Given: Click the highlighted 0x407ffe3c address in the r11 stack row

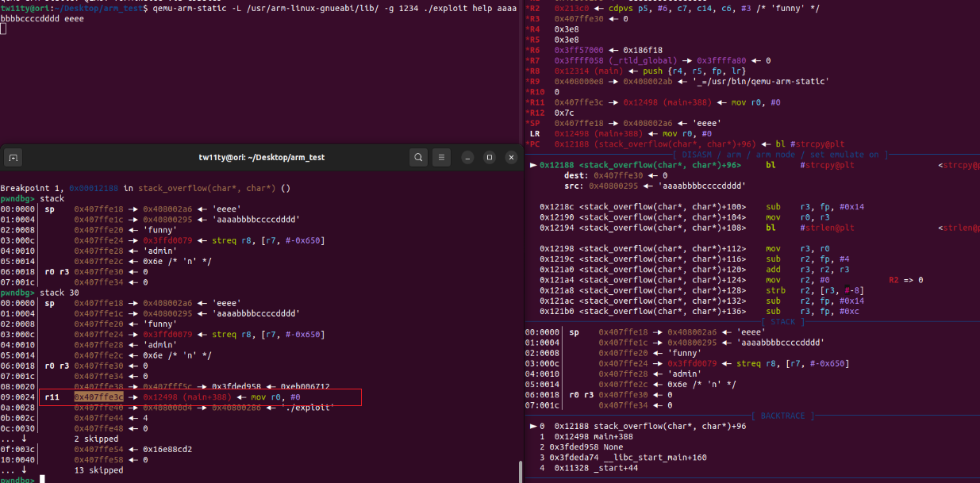Looking at the screenshot, I should pos(99,397).
